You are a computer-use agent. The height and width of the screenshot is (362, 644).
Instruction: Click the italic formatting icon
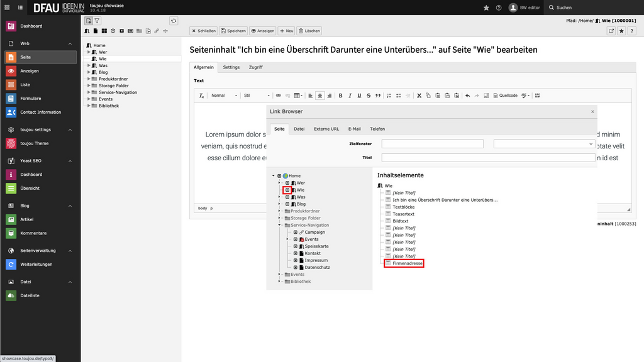350,96
